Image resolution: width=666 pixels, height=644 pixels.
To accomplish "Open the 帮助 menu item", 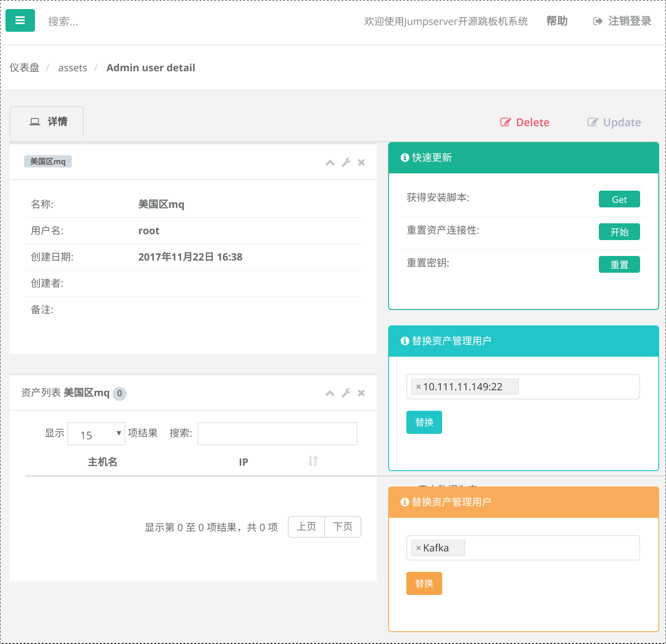I will click(557, 21).
